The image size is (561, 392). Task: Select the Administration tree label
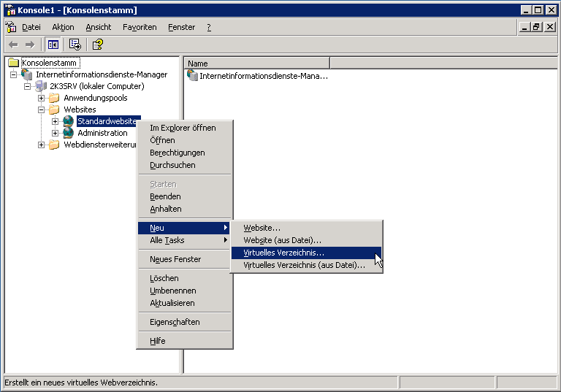click(102, 133)
